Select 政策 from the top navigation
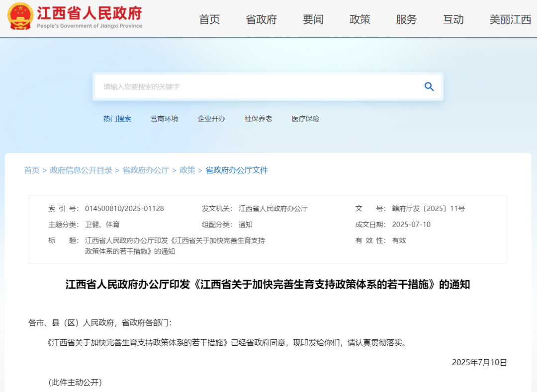The height and width of the screenshot is (392, 537). click(359, 20)
